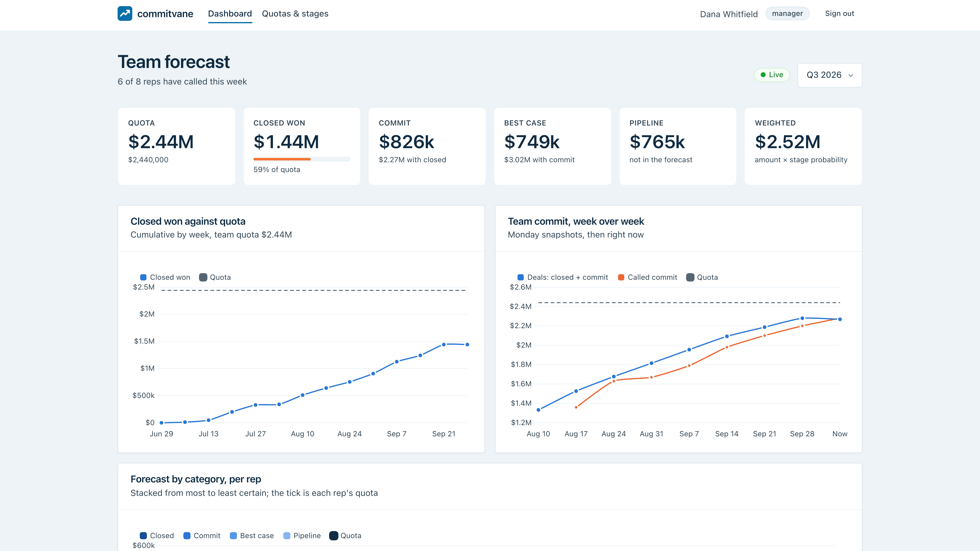This screenshot has width=980, height=551.
Task: Switch to Quotas & stages tab
Action: [x=295, y=14]
